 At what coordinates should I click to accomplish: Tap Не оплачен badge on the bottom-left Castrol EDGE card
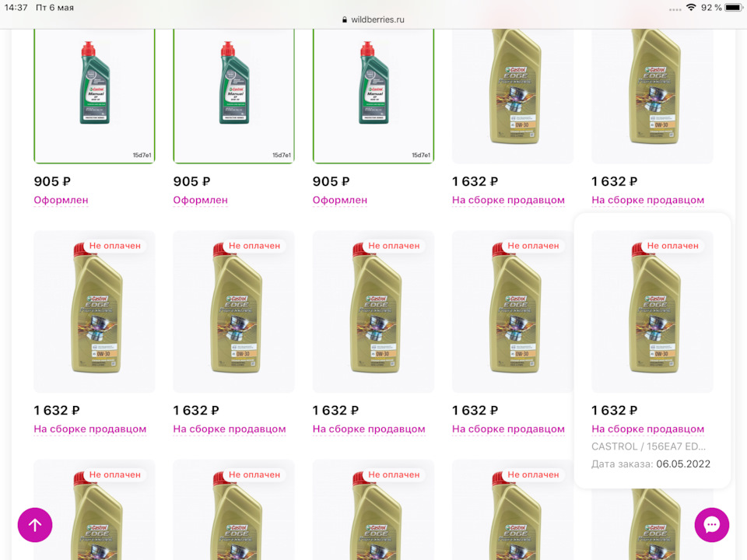coord(115,474)
